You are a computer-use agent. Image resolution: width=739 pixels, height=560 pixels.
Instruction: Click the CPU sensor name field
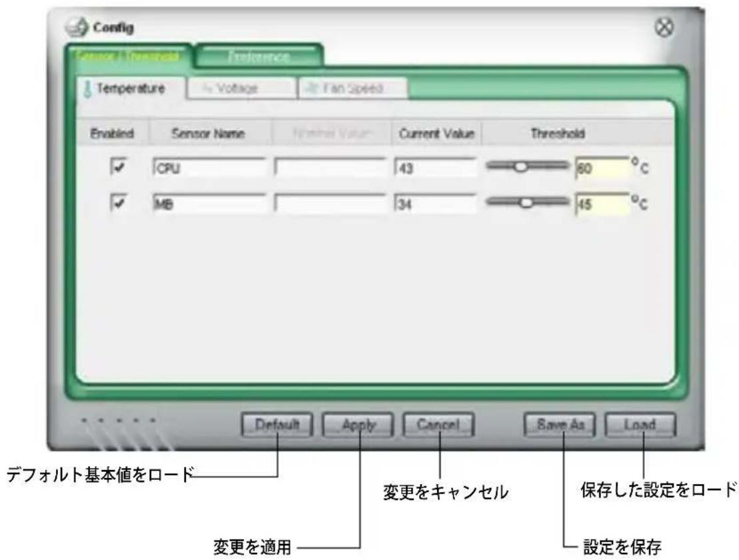pos(209,168)
